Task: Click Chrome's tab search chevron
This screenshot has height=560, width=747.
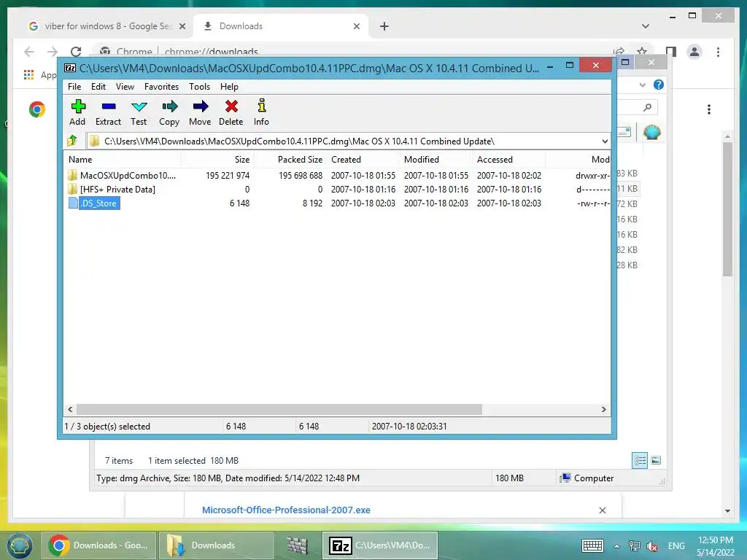Action: [x=646, y=26]
